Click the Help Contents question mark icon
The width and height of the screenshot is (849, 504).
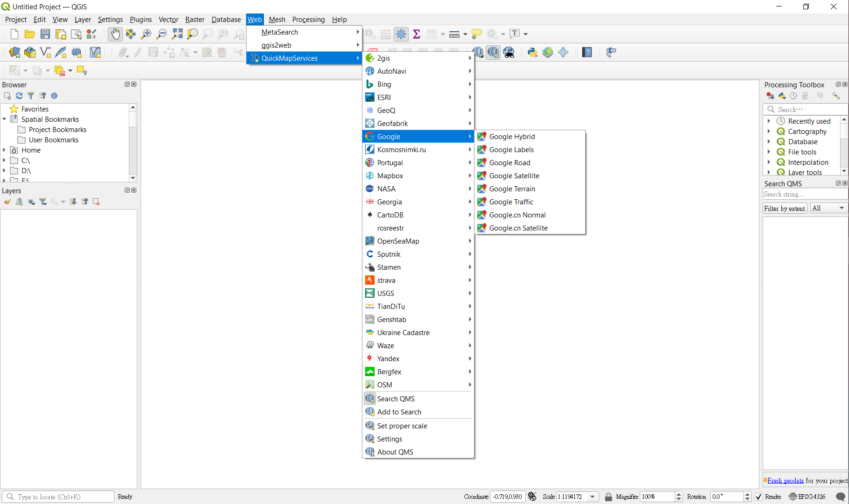[587, 52]
